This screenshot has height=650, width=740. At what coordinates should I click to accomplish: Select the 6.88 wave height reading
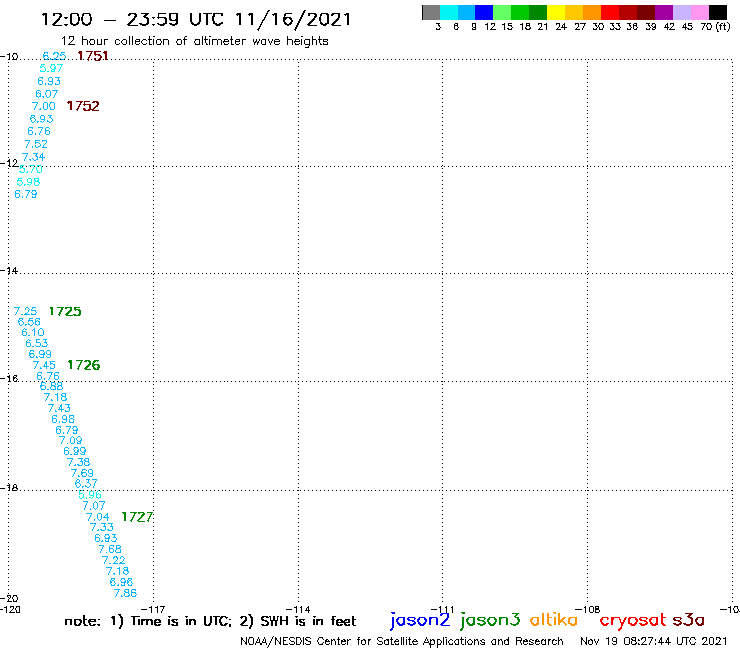[x=51, y=386]
